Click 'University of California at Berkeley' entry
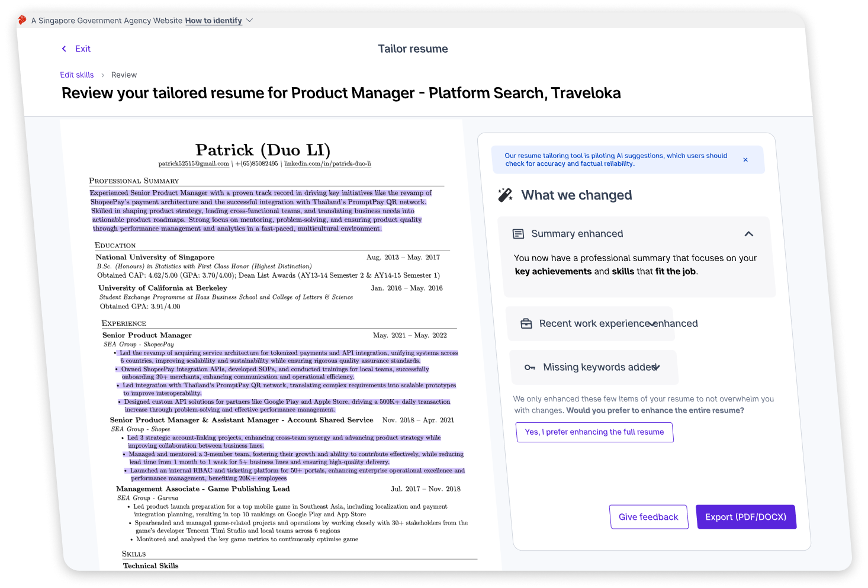This screenshot has width=868, height=588. tap(163, 288)
